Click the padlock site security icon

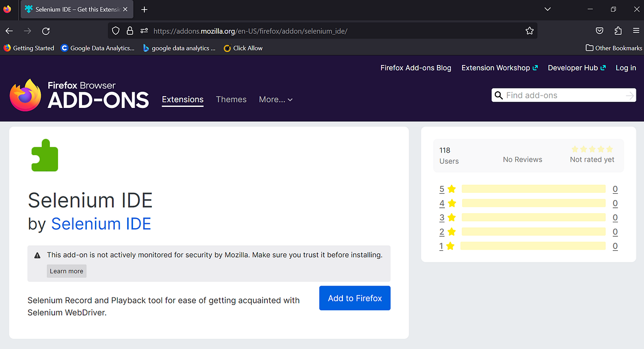coord(129,31)
